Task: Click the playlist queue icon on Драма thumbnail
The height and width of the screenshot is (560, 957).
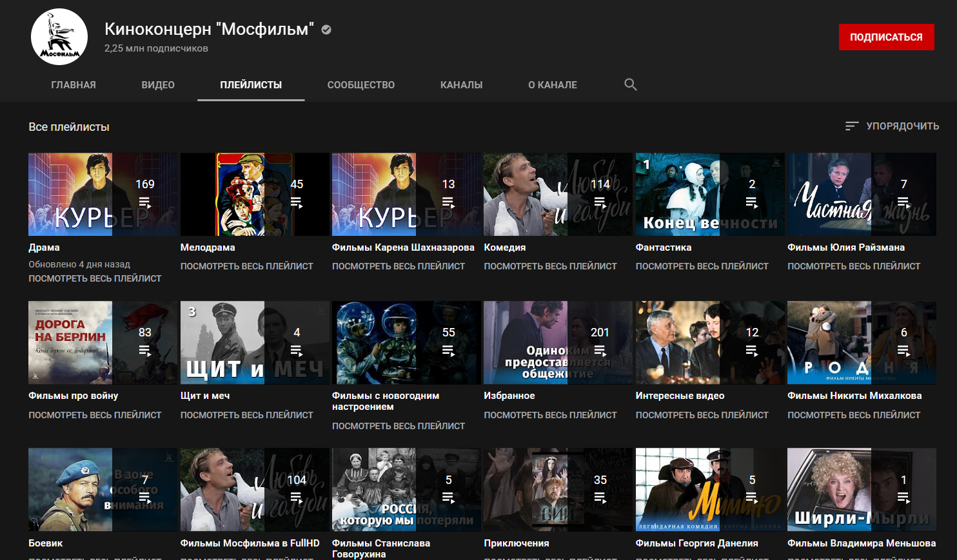Action: coord(145,203)
